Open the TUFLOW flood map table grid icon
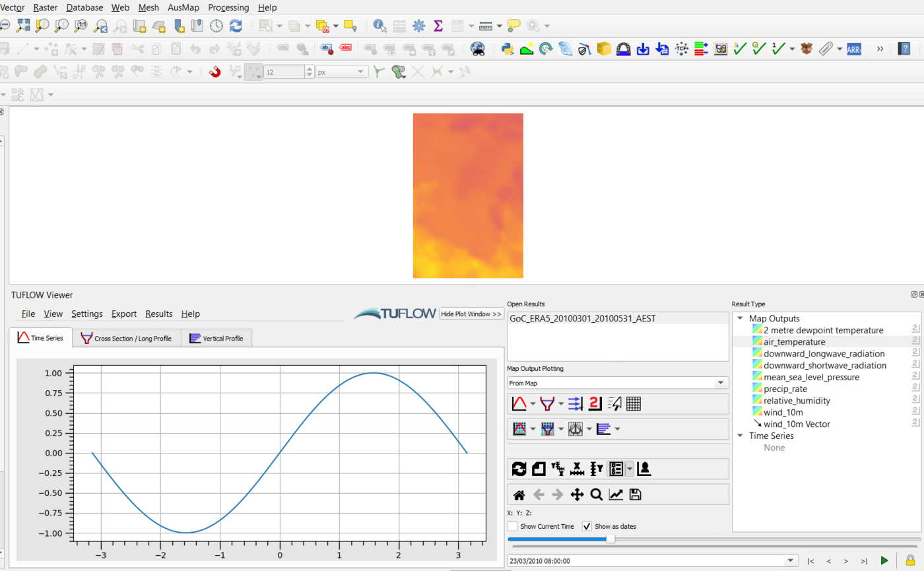The height and width of the screenshot is (571, 924). pyautogui.click(x=634, y=403)
